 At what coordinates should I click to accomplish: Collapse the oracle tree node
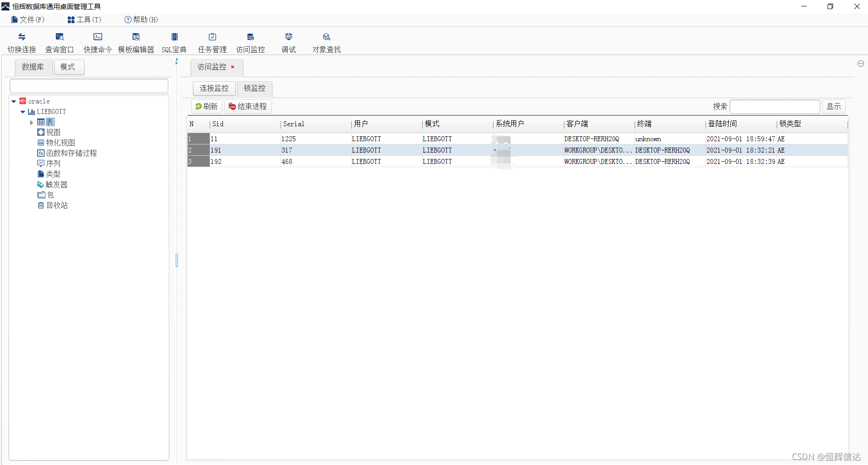(14, 101)
